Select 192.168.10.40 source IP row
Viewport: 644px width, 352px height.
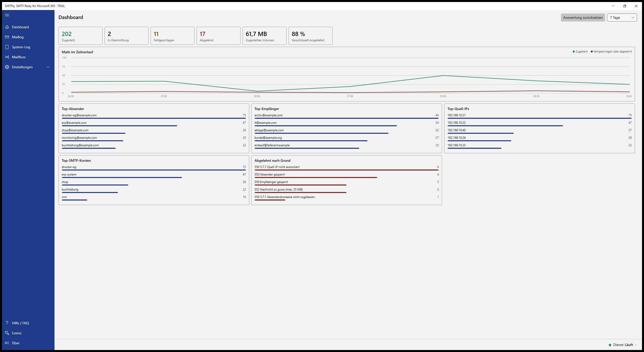(x=539, y=131)
